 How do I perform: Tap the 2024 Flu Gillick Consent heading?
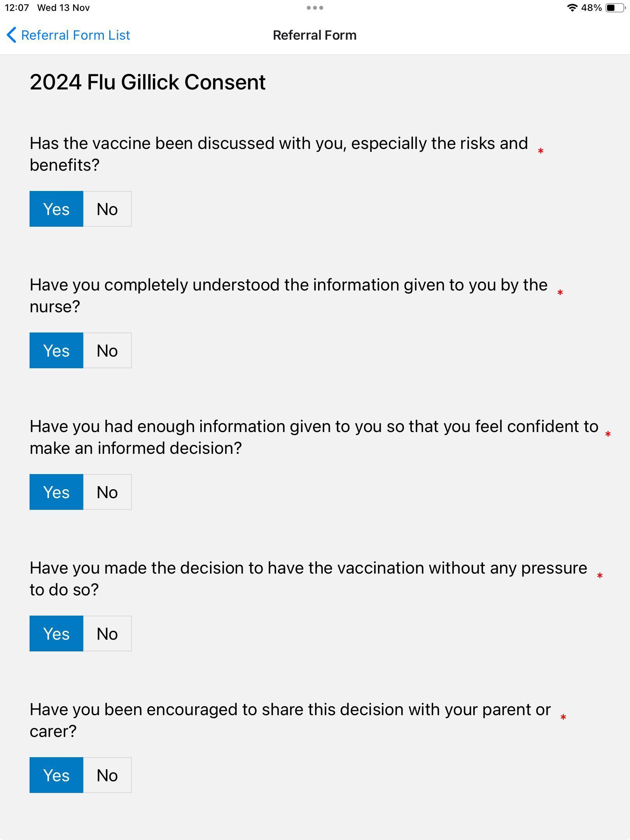coord(148,82)
